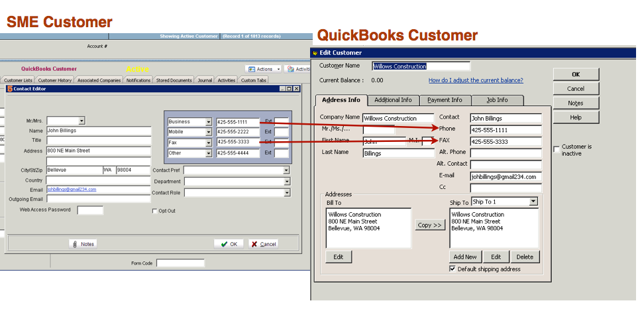Image resolution: width=644 pixels, height=317 pixels.
Task: Click the Bill To address text box
Action: tap(368, 228)
